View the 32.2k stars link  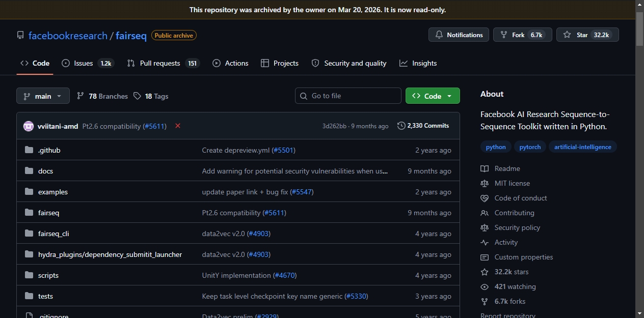[x=512, y=272]
